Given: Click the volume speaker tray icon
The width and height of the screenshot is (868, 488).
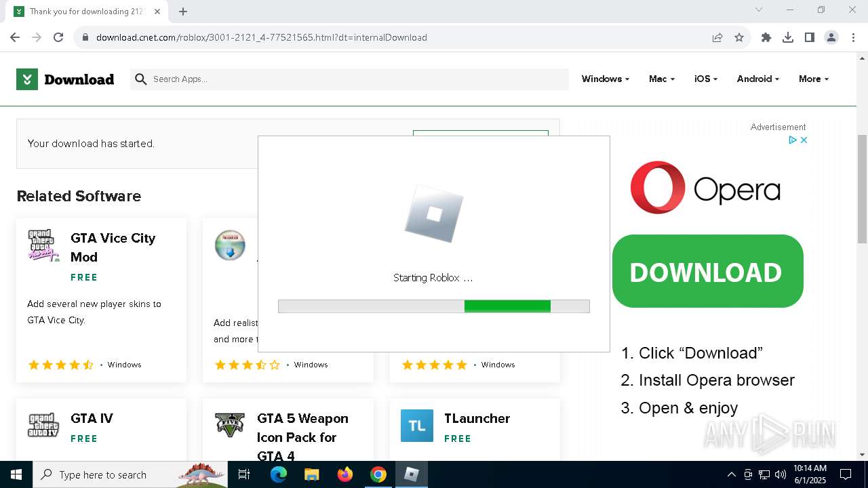Looking at the screenshot, I should tap(781, 474).
